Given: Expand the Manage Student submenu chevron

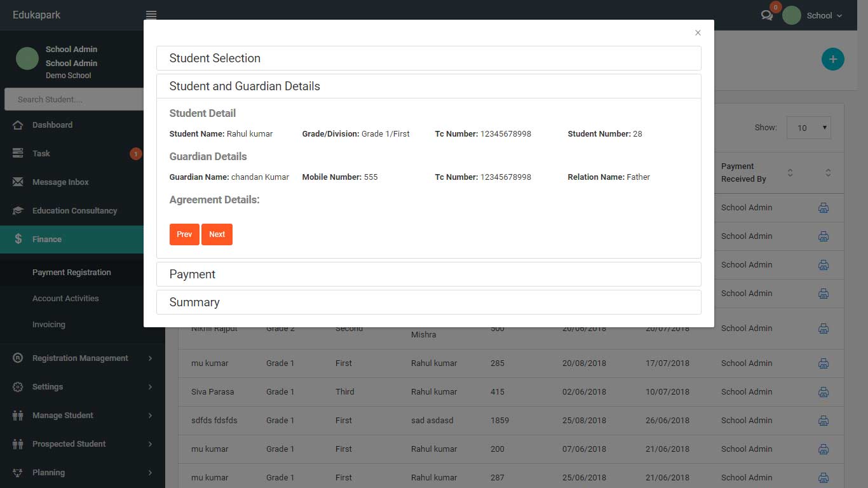Looking at the screenshot, I should (x=150, y=416).
